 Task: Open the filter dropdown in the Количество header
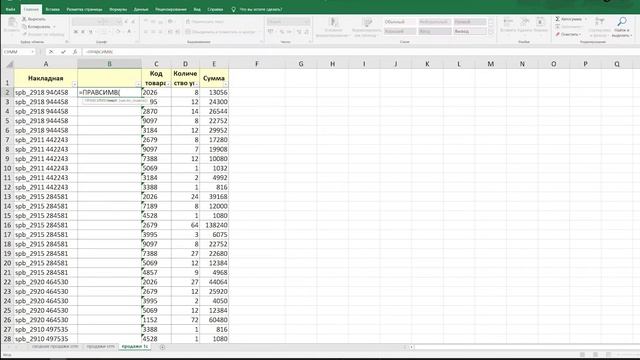coord(196,84)
